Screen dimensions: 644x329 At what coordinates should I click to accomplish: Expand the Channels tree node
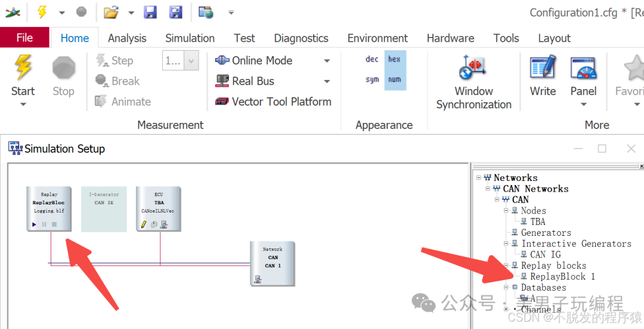point(506,309)
